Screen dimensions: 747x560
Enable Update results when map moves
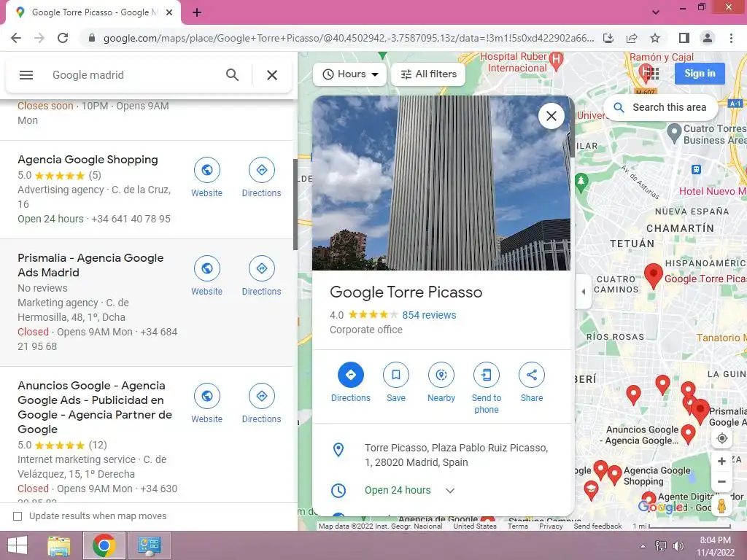click(18, 516)
